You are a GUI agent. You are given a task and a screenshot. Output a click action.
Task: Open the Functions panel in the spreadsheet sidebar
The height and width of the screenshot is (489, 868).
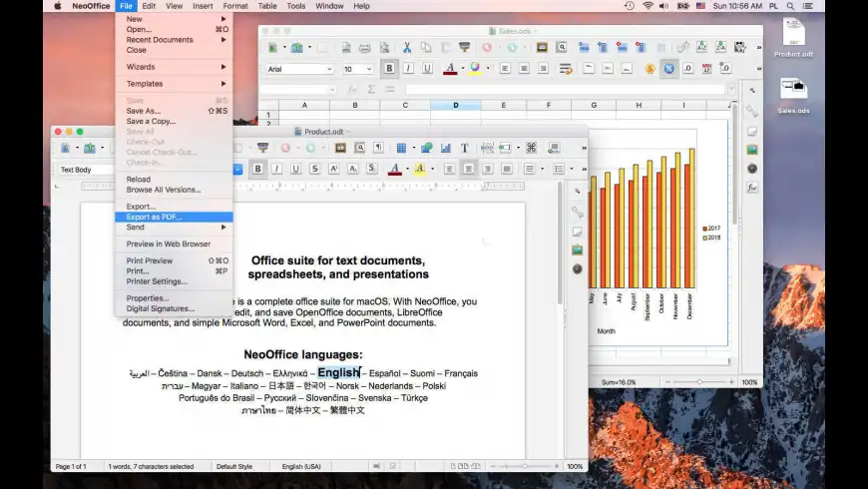pyautogui.click(x=751, y=187)
